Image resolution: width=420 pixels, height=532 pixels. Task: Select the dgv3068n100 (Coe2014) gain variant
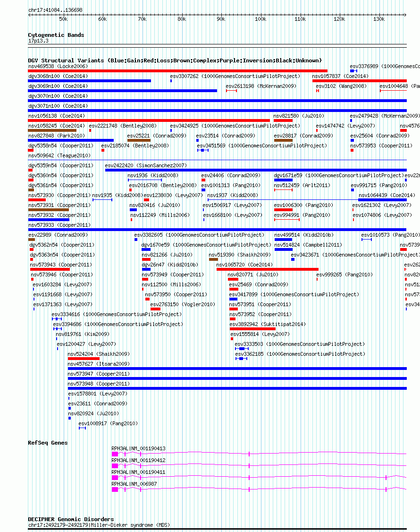tap(90, 81)
